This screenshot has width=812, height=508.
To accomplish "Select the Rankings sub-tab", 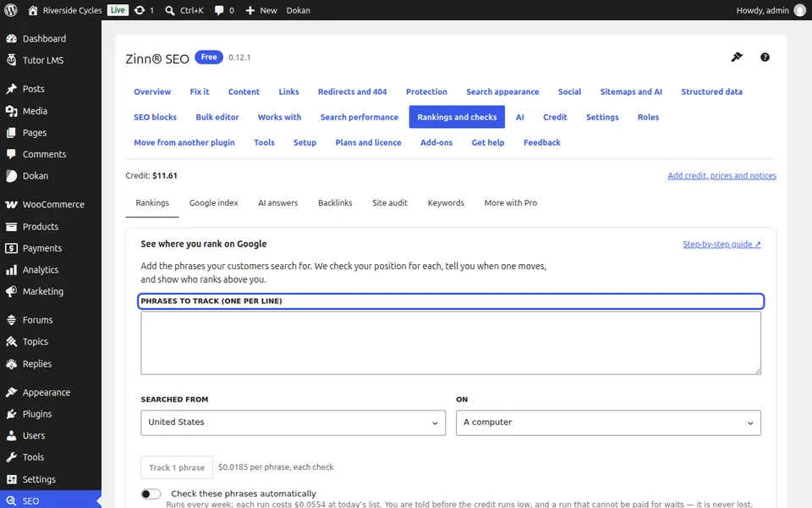I will point(152,202).
